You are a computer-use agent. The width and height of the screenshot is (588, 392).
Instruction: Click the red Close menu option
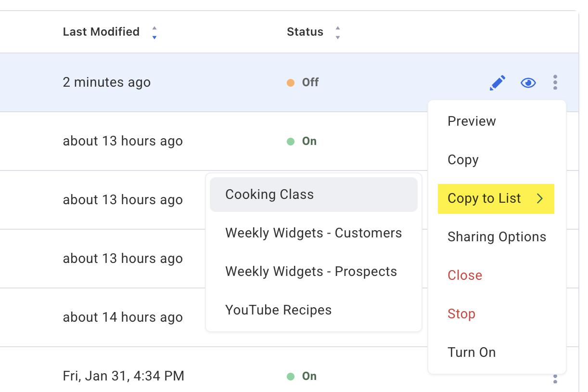point(465,275)
